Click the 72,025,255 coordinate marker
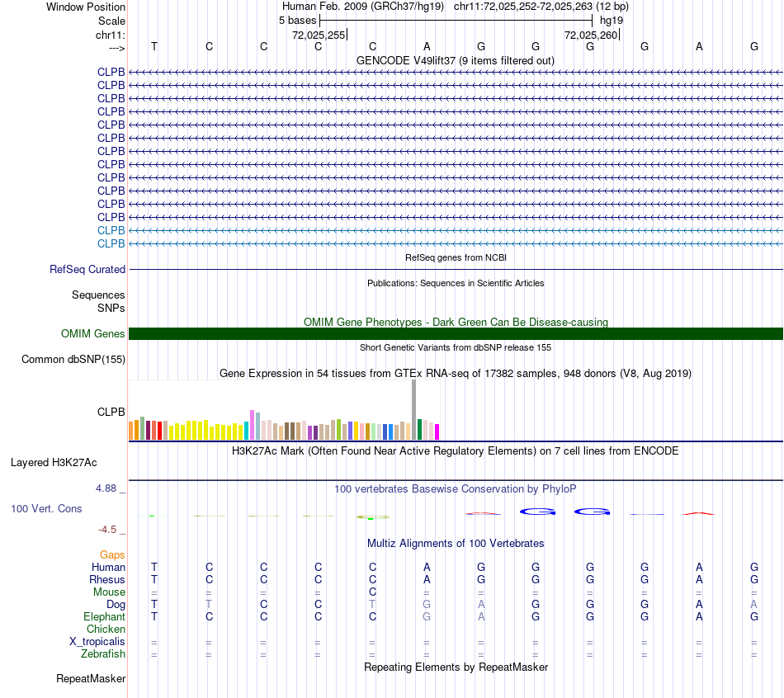This screenshot has width=784, height=698. [319, 35]
